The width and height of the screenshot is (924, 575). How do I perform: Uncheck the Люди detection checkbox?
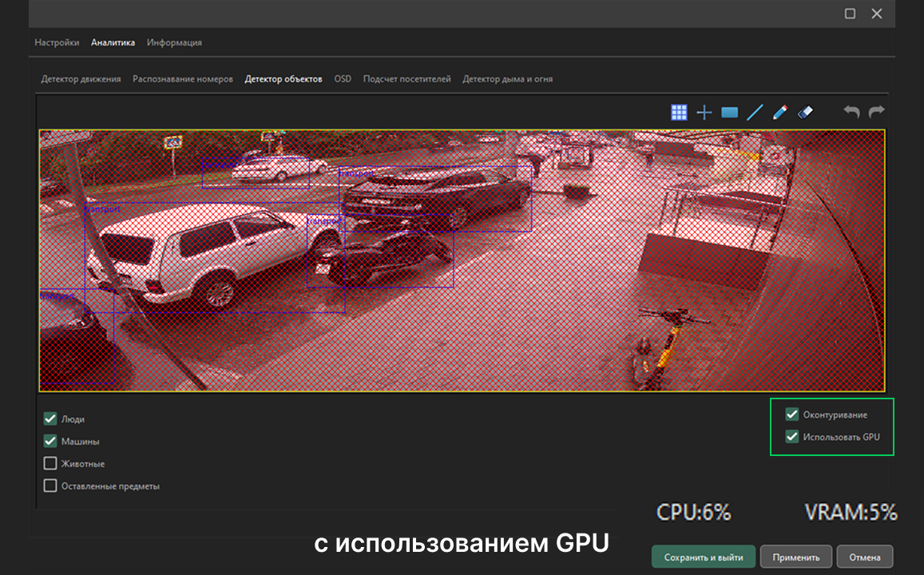pyautogui.click(x=50, y=418)
